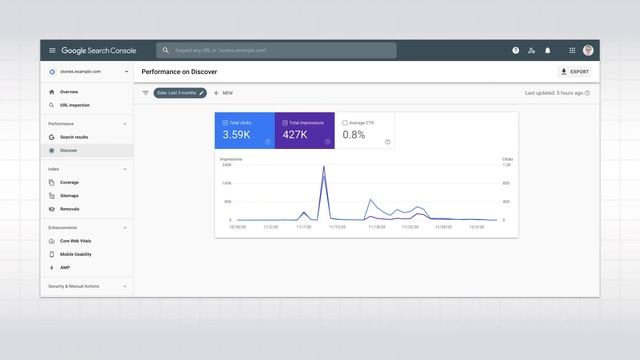
Task: Open the notifications bell
Action: click(x=548, y=51)
